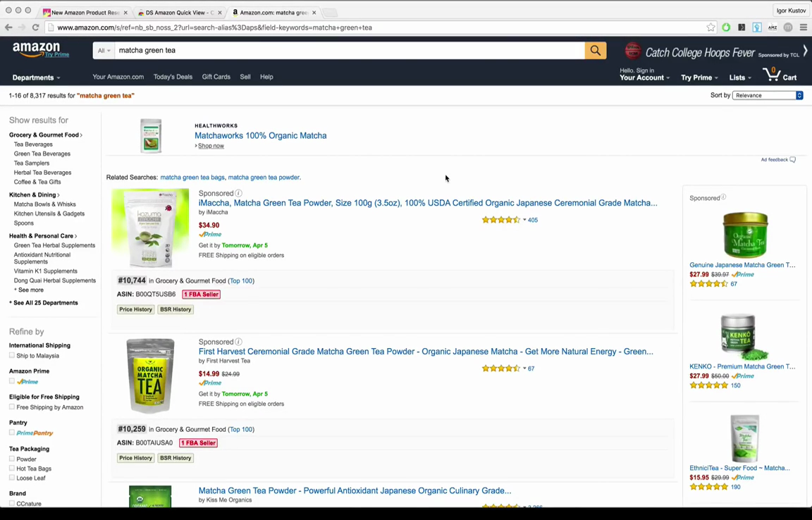Check the CCnature brand checkbox
Image resolution: width=812 pixels, height=520 pixels.
(x=12, y=503)
